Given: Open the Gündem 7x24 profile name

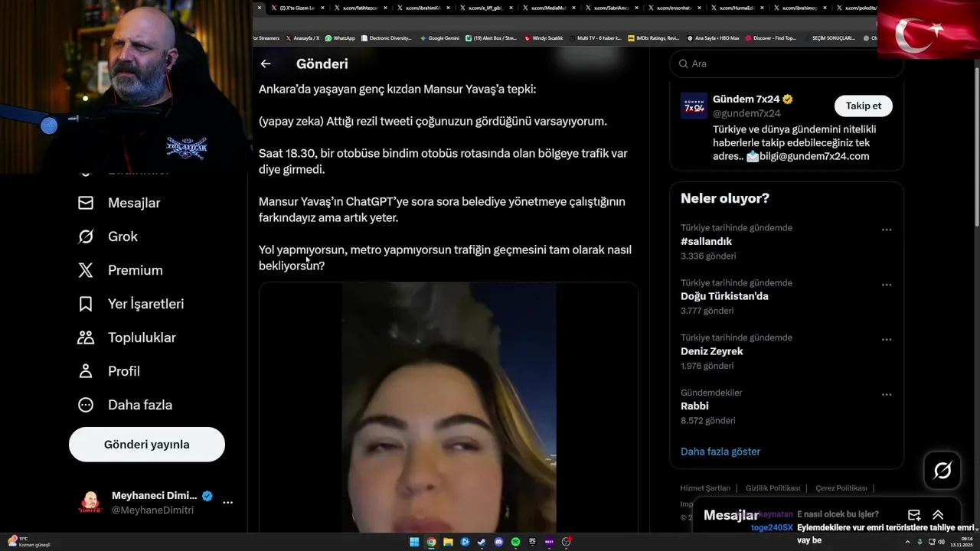Looking at the screenshot, I should tap(746, 99).
